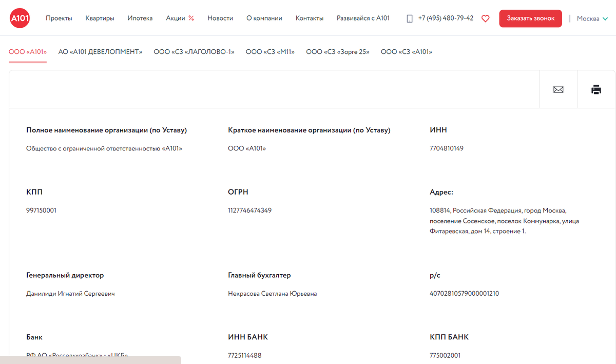Click account number 40702810579000001210

(x=464, y=294)
